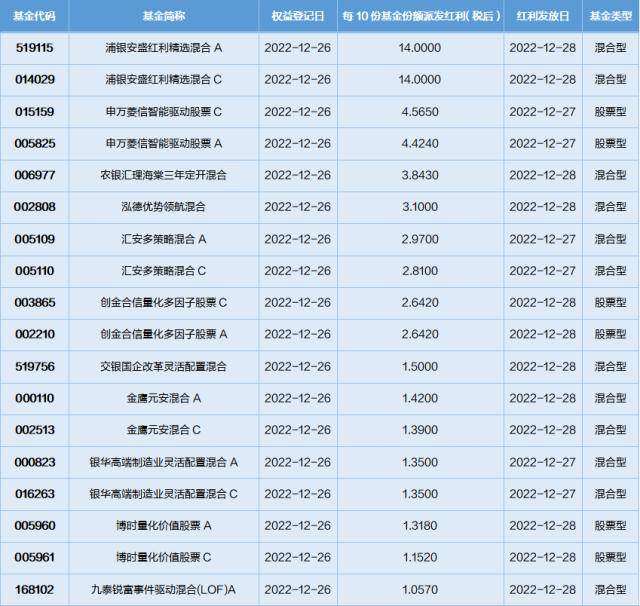Click the 基金简称 column header
The image size is (640, 606).
pos(164,16)
